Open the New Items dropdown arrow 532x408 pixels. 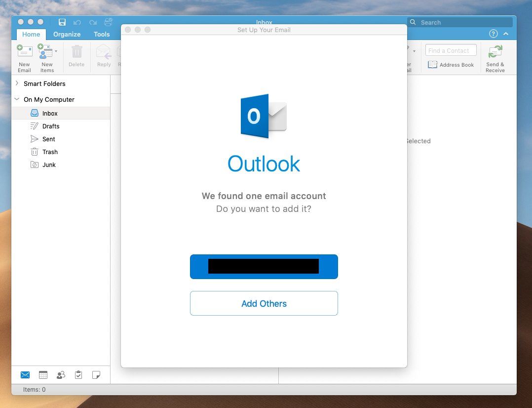point(56,51)
